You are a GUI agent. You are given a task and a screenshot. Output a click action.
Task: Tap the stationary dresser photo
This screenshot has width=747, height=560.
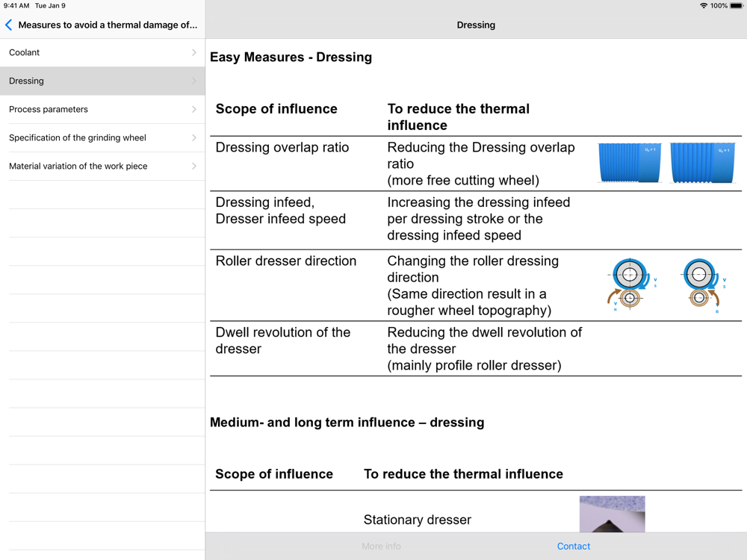(613, 514)
